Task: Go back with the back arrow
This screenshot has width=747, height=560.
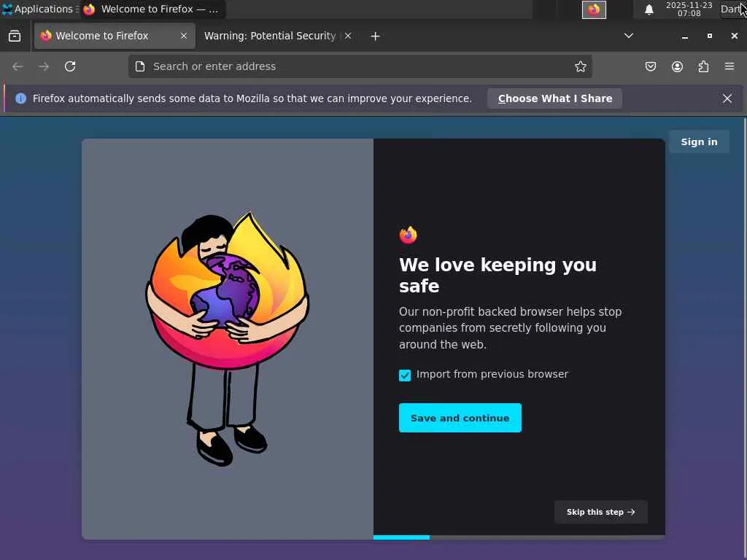Action: (x=18, y=66)
